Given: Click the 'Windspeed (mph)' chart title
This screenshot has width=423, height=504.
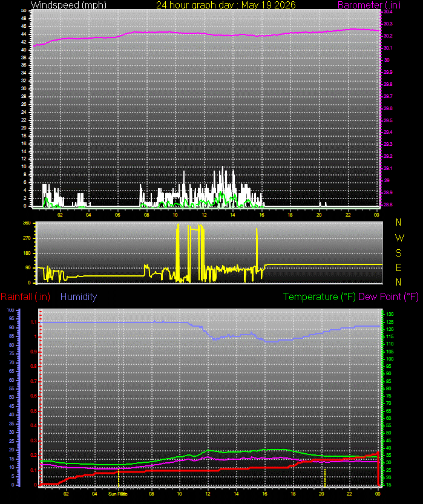Looking at the screenshot, I should coord(68,5).
